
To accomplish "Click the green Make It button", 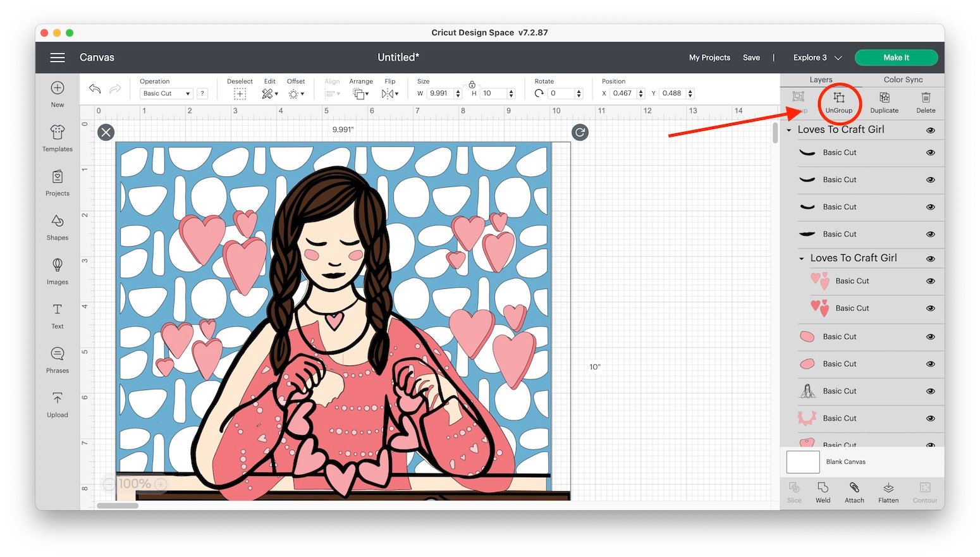I will [896, 58].
